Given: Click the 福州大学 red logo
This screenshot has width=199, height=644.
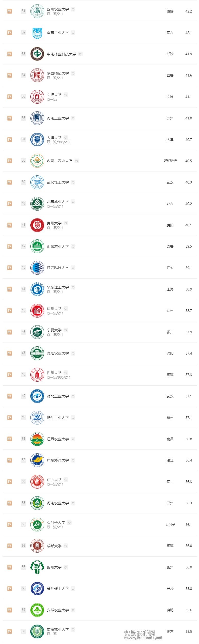Looking at the screenshot, I should point(37,311).
